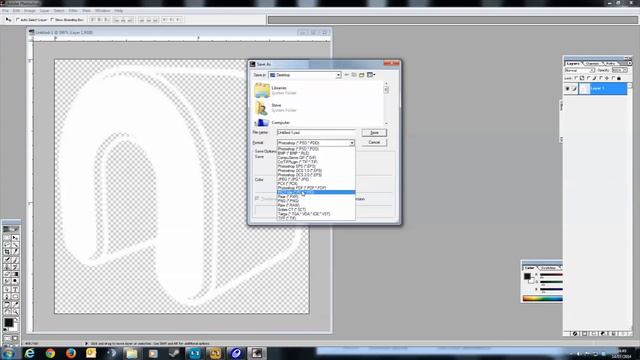
Task: Choose PICT File format from list
Action: (x=316, y=192)
